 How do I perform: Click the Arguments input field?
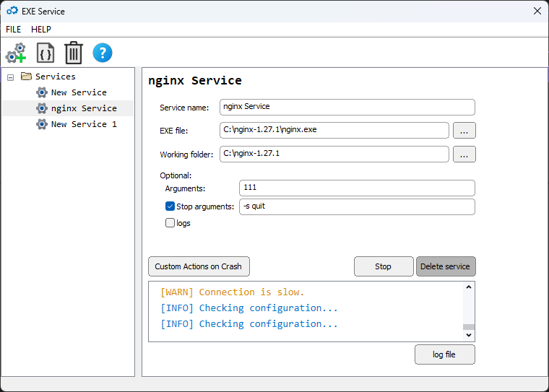coord(357,188)
